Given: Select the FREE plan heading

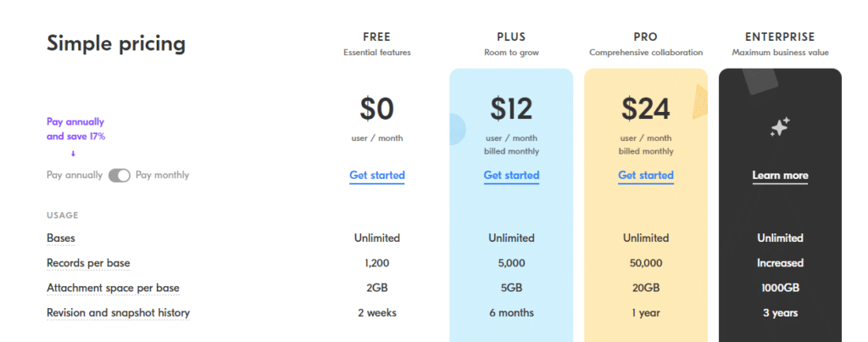Looking at the screenshot, I should point(377,37).
